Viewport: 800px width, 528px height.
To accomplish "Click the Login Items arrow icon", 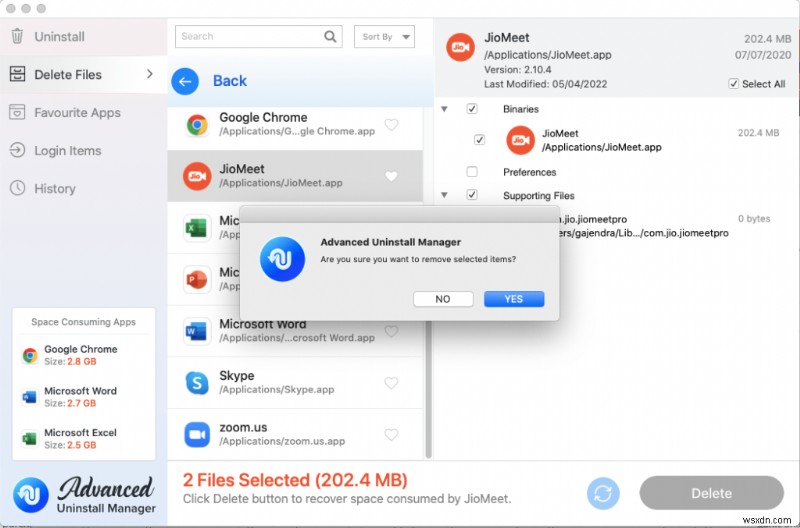I will point(17,150).
